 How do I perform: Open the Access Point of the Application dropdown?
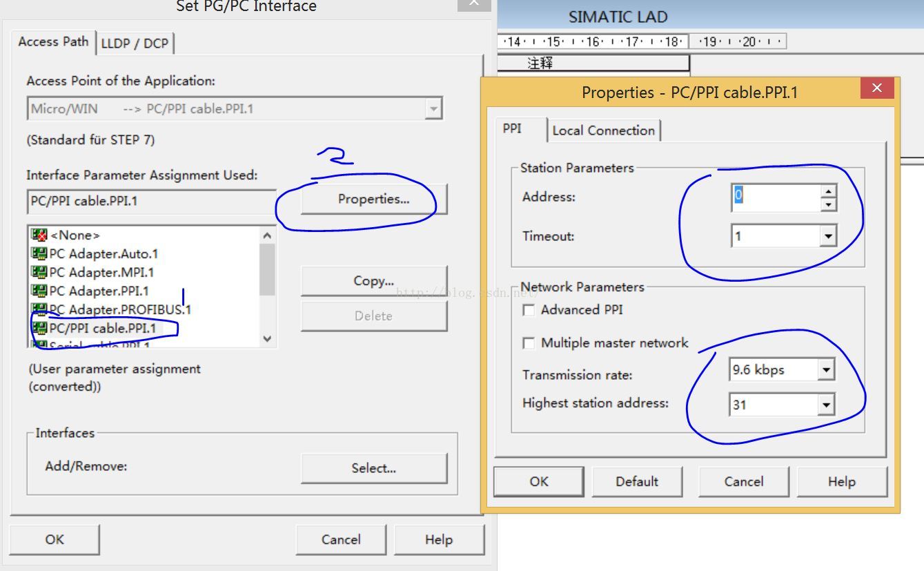(x=433, y=109)
